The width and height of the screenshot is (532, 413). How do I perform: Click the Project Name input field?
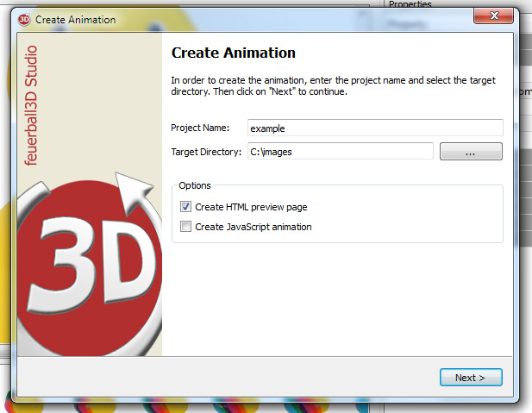(x=375, y=128)
